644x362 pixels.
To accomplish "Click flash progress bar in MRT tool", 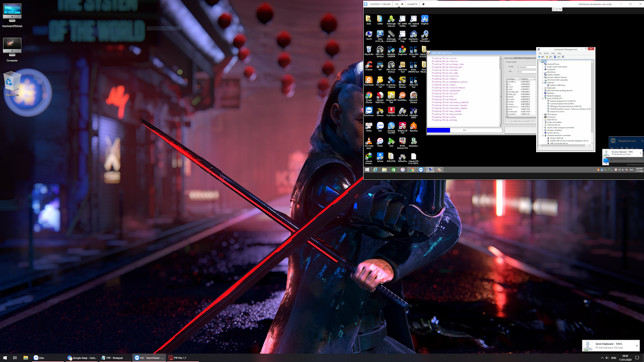I will coord(464,130).
